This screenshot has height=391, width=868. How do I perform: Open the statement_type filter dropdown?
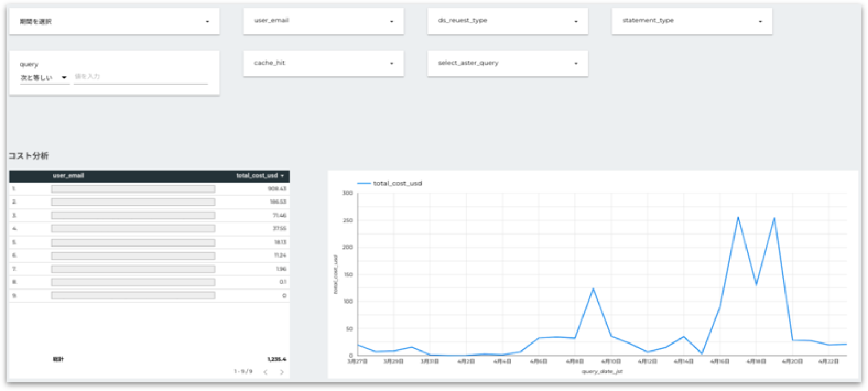692,21
